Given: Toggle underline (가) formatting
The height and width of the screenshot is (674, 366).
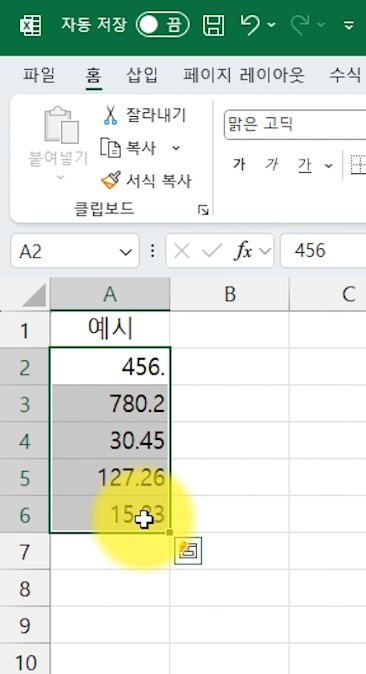Looking at the screenshot, I should [304, 165].
